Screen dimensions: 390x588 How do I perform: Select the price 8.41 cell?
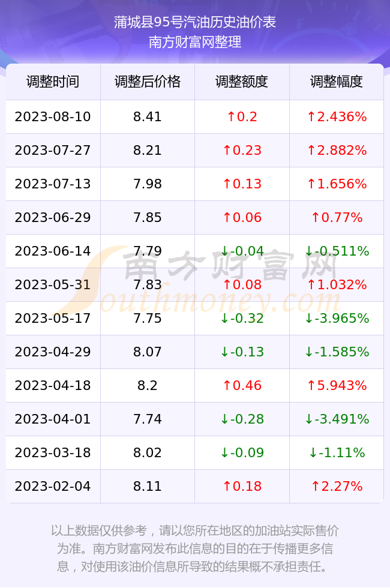point(148,116)
